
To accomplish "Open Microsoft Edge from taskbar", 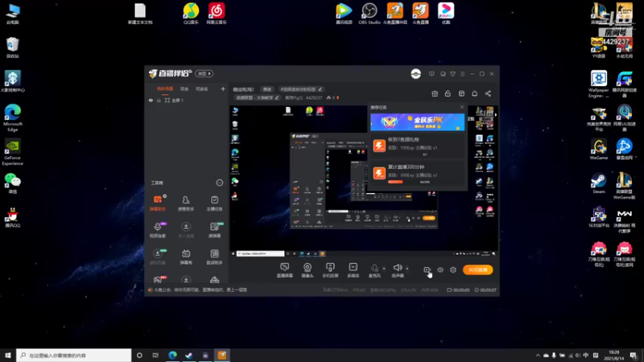I will click(x=172, y=355).
